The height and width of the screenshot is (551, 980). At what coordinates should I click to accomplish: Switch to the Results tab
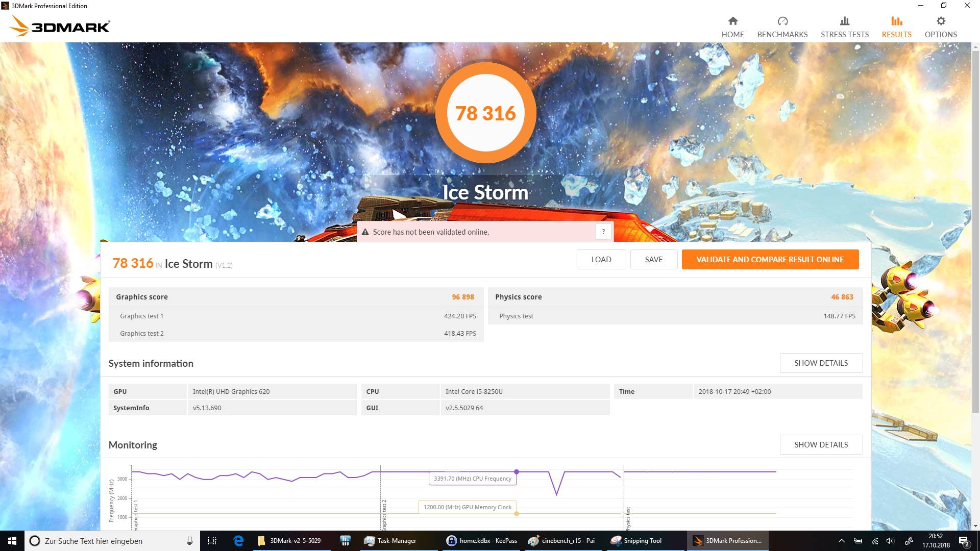point(896,27)
